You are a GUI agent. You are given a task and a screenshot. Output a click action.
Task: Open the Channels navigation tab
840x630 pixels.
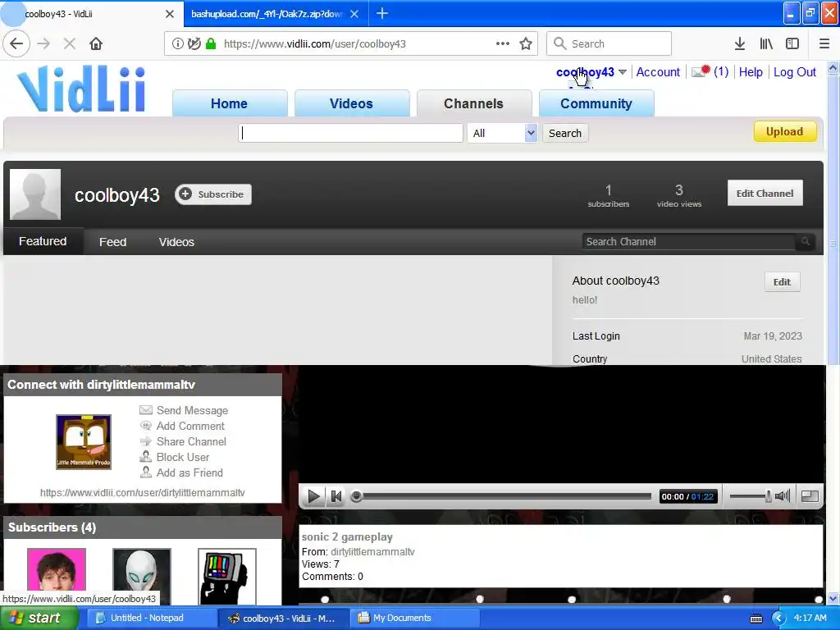[x=473, y=103]
